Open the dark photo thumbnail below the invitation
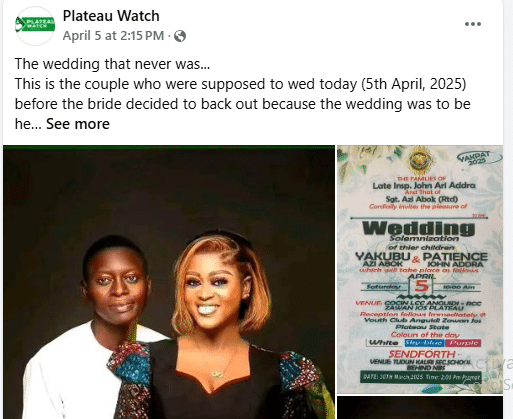513x419 pixels. click(x=420, y=408)
